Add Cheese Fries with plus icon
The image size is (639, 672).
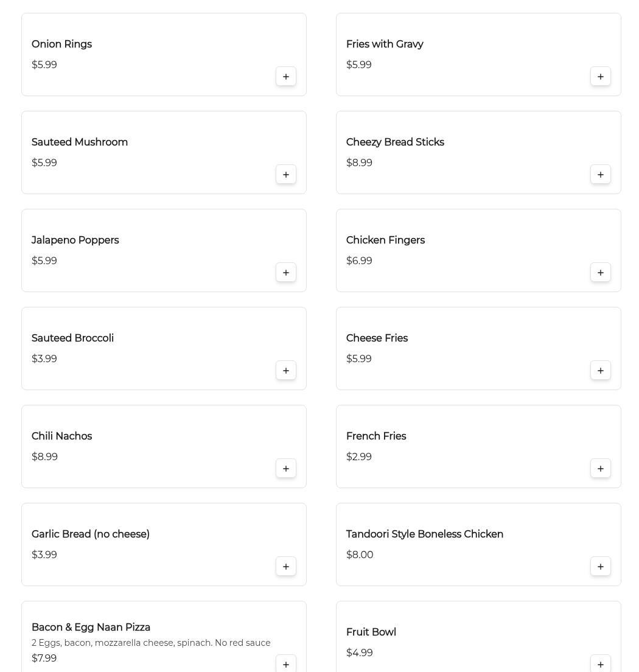coord(601,371)
